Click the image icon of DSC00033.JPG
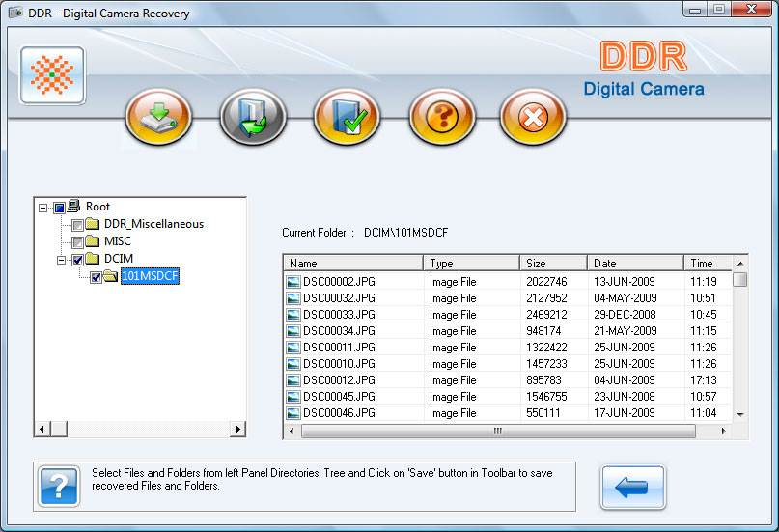The width and height of the screenshot is (779, 532). coord(293,315)
